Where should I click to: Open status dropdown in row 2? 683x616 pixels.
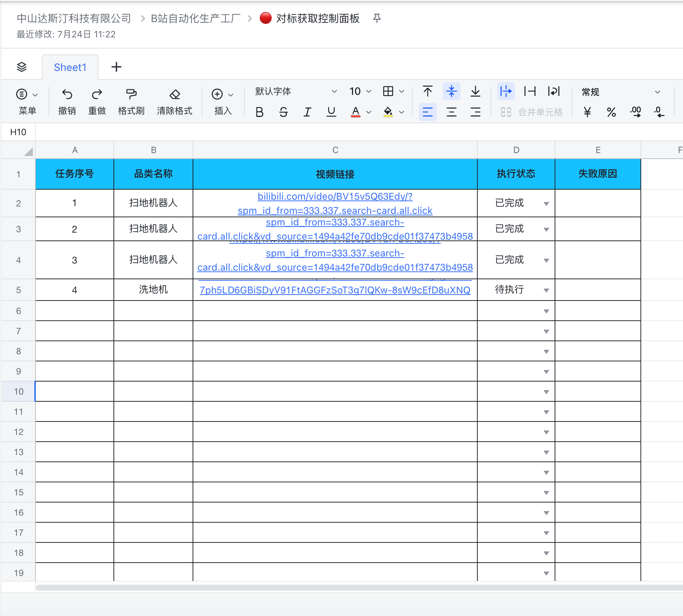[546, 203]
